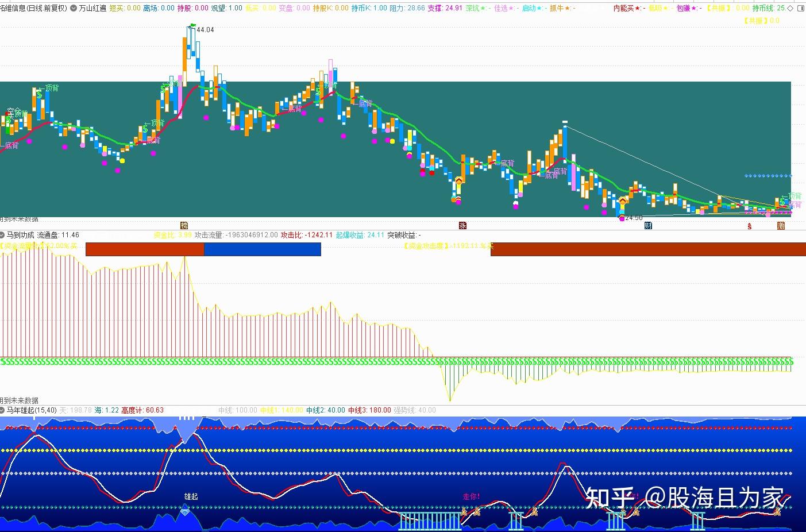
Task: Click the 榜 event marker below the price chart
Action: (x=184, y=226)
